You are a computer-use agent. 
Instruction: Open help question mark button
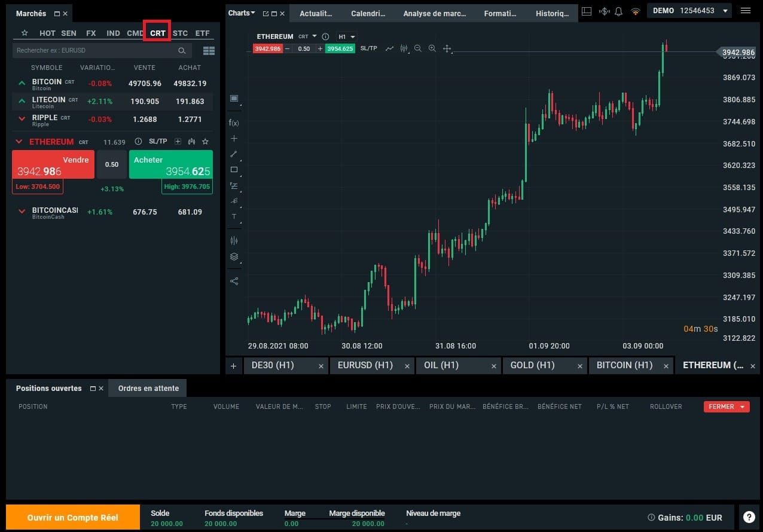749,518
